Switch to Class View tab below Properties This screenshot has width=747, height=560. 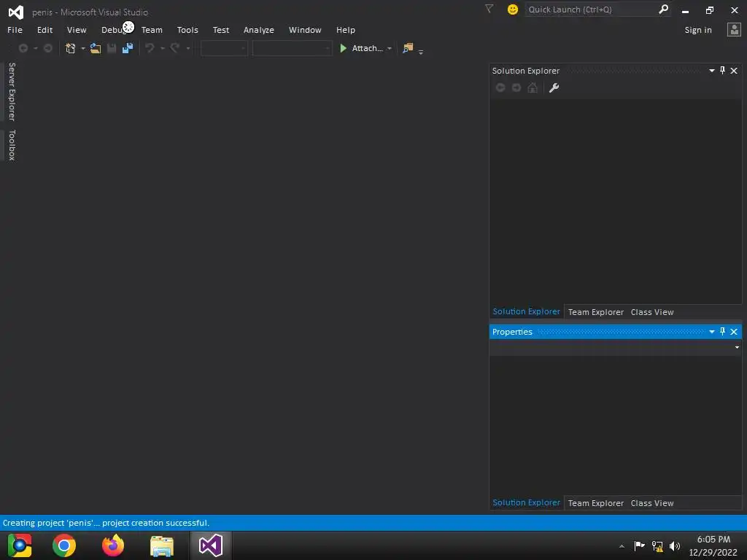tap(652, 503)
